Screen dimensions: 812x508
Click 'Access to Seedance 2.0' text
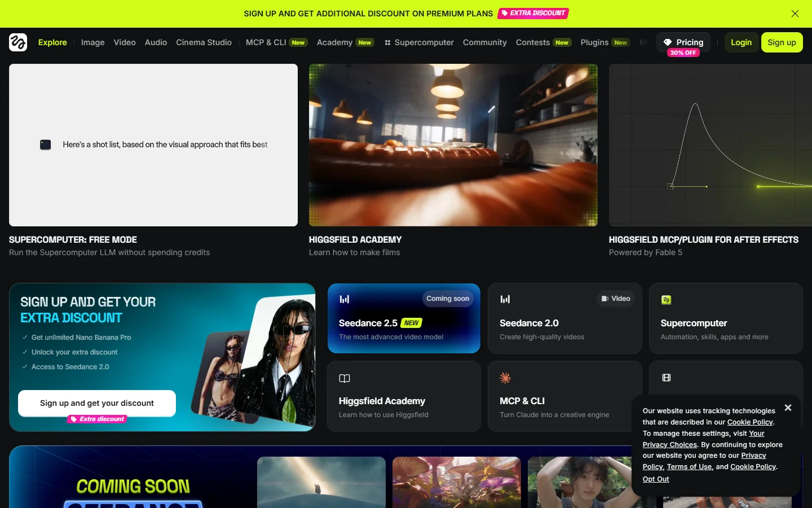pyautogui.click(x=70, y=367)
